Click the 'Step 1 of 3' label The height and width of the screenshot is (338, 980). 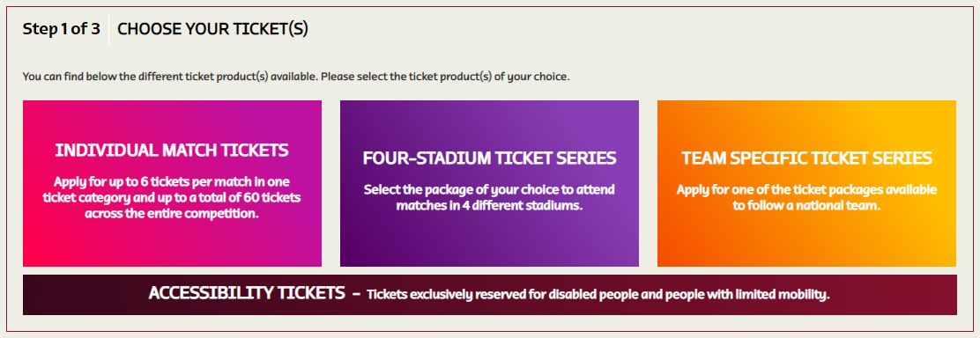[x=62, y=29]
